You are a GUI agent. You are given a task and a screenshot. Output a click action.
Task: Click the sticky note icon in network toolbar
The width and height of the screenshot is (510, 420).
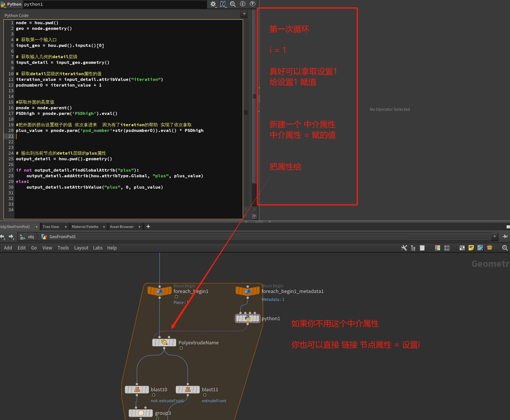[471, 248]
